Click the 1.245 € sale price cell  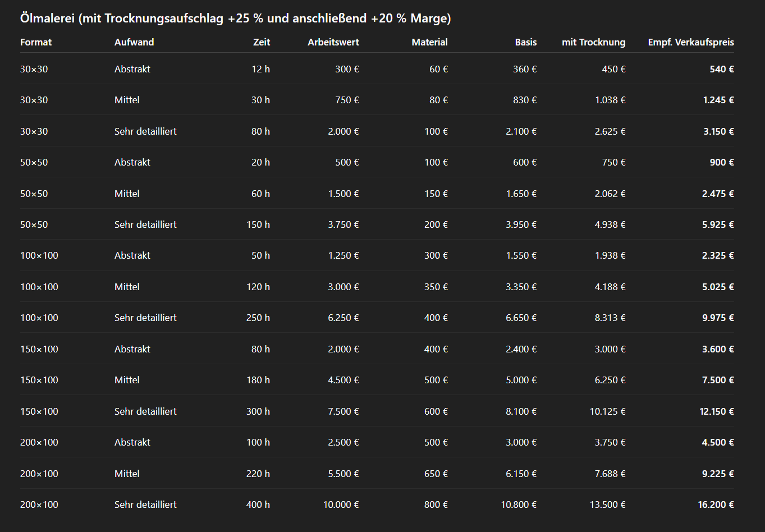pyautogui.click(x=718, y=100)
